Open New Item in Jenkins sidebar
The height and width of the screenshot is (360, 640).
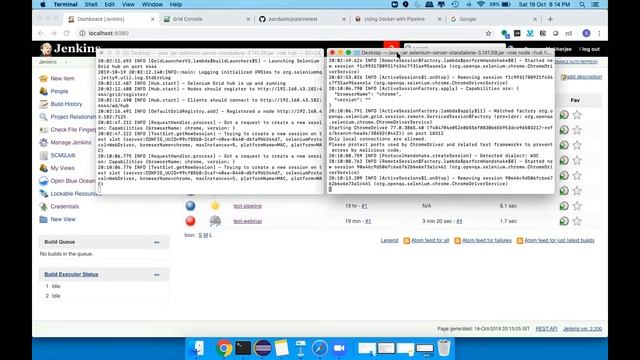click(x=62, y=78)
